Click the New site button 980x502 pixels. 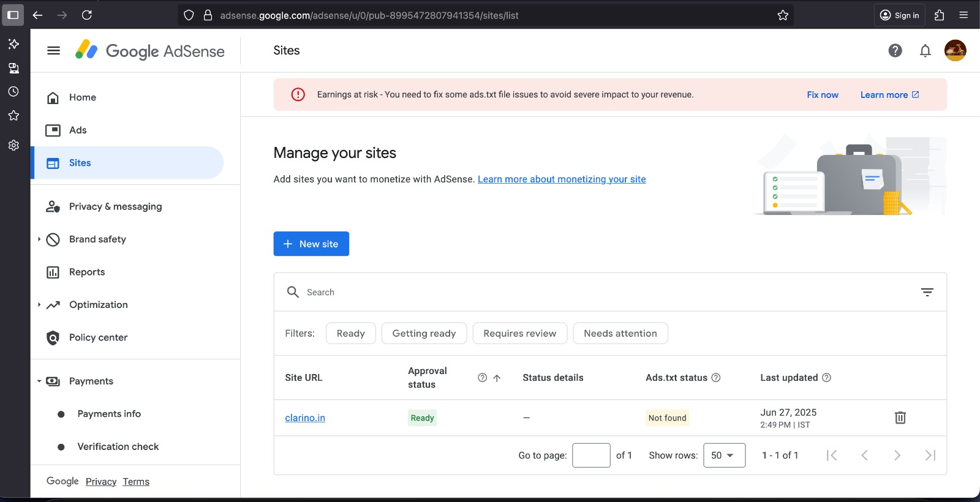(311, 244)
